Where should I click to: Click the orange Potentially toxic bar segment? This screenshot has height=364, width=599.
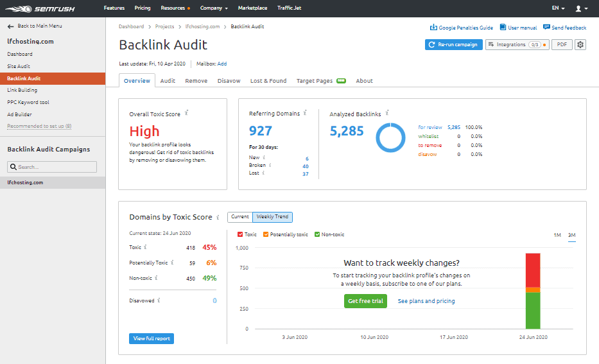pos(533,290)
